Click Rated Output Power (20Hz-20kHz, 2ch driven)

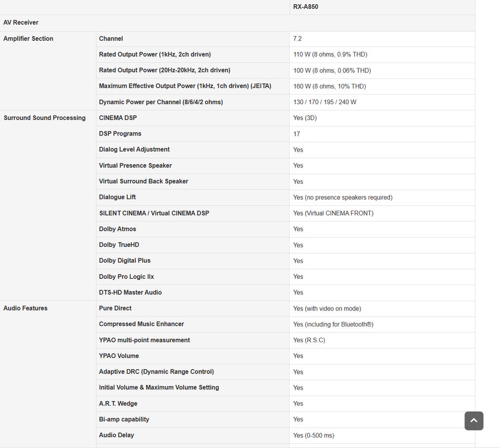(x=165, y=70)
